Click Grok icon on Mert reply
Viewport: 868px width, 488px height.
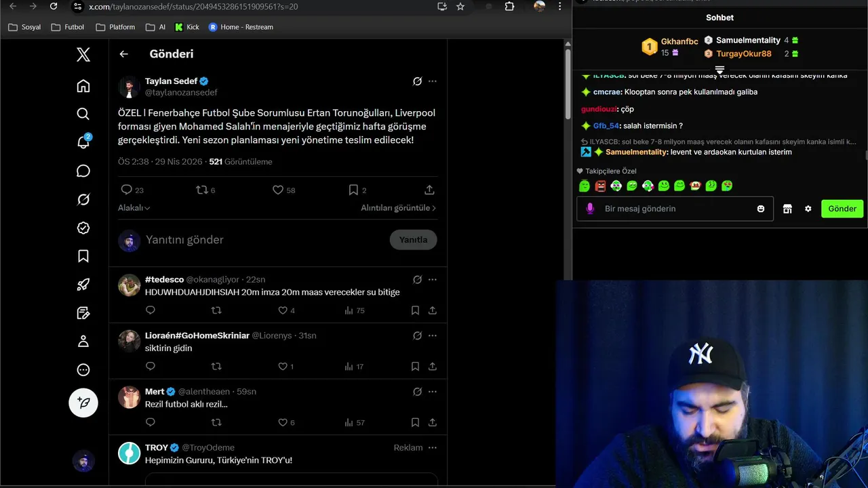click(x=417, y=392)
